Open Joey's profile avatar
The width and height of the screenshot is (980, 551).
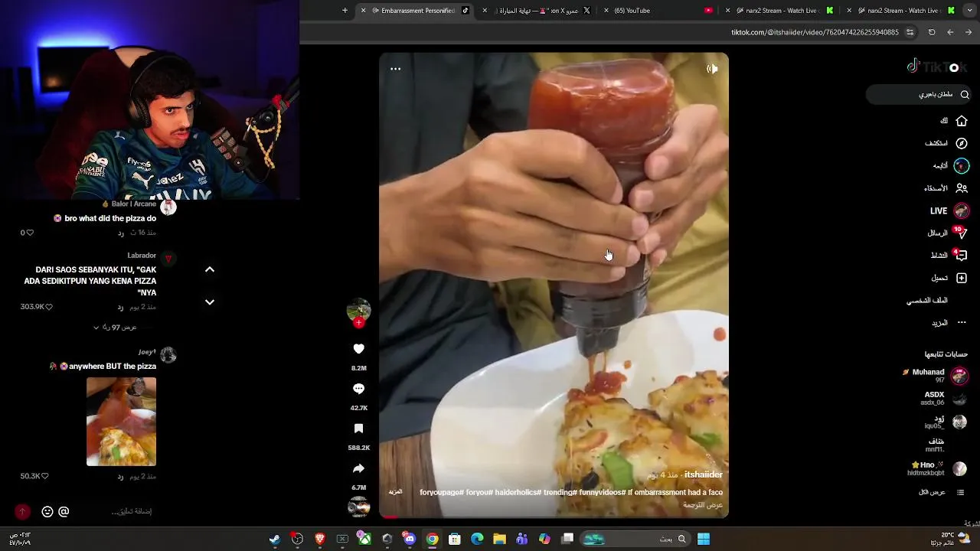point(168,355)
